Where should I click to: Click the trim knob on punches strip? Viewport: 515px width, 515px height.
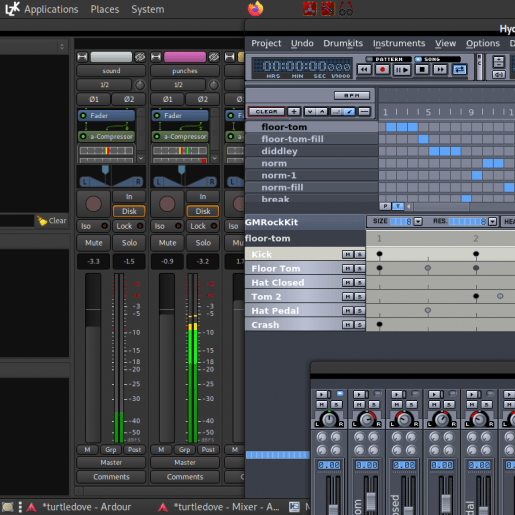pyautogui.click(x=214, y=85)
